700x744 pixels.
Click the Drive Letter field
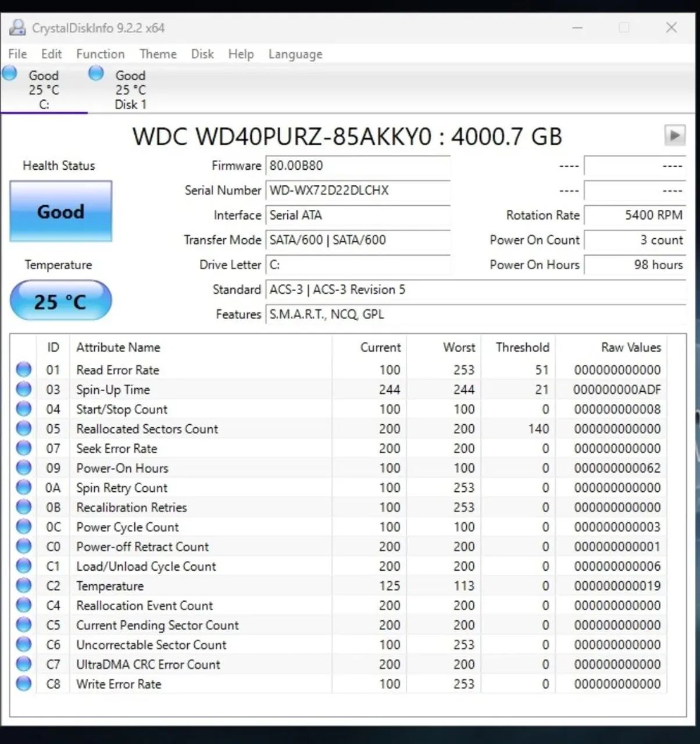click(x=358, y=265)
